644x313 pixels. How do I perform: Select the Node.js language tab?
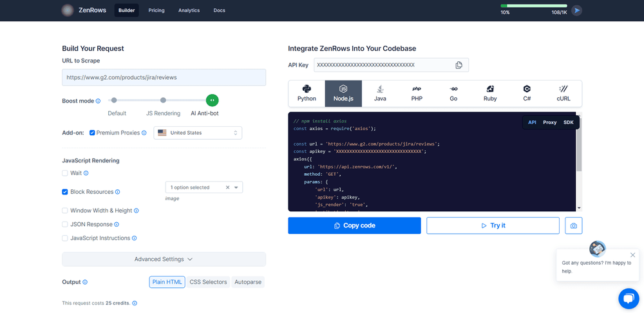click(343, 93)
